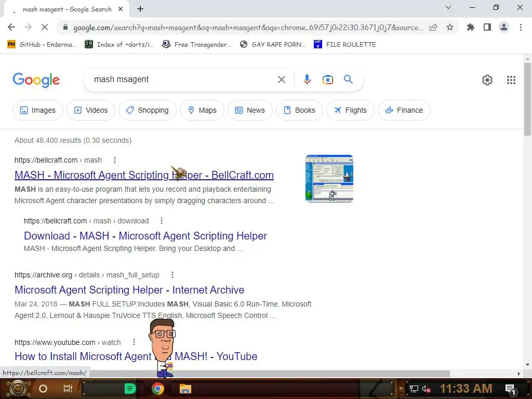Screen dimensions: 532x399
Task: Click the horizontal scrollbar at the bottom
Action: (270, 374)
